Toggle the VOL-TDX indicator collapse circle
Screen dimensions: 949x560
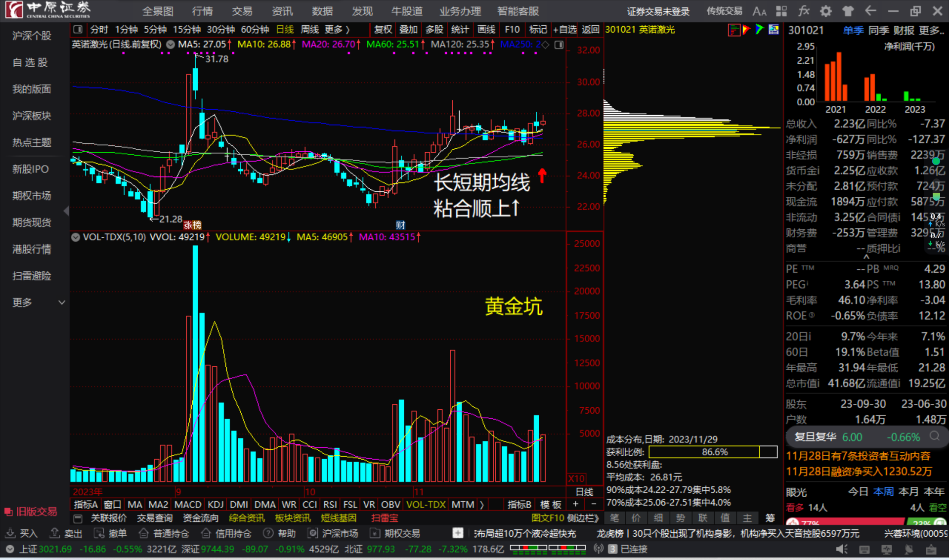(76, 237)
